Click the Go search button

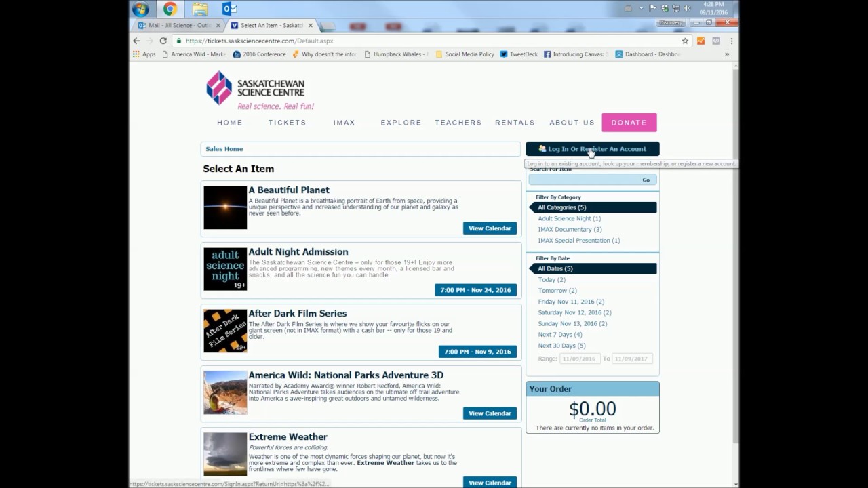[x=646, y=180]
